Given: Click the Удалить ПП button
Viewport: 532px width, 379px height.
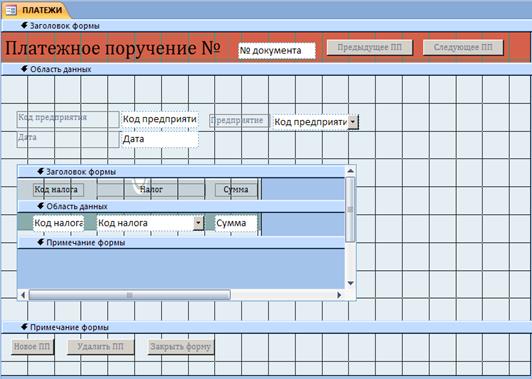Looking at the screenshot, I should [101, 347].
